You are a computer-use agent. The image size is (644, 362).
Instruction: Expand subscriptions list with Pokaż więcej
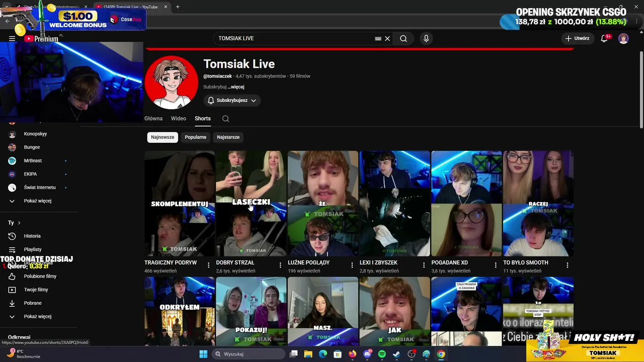click(x=39, y=201)
